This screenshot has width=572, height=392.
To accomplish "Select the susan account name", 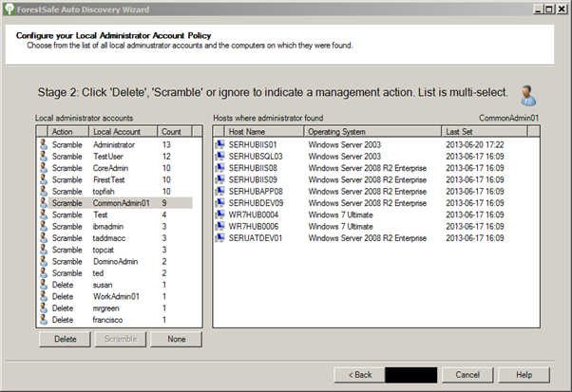I will tap(103, 285).
